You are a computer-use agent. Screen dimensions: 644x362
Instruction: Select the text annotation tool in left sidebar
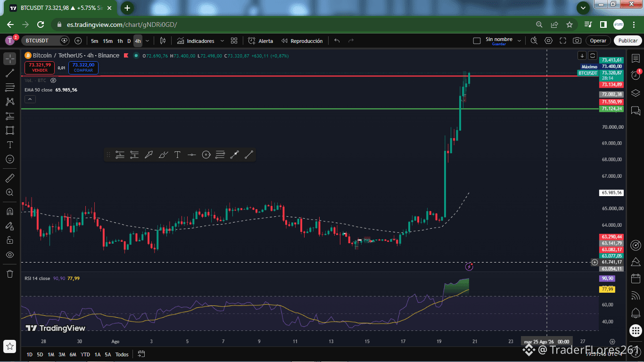[10, 145]
